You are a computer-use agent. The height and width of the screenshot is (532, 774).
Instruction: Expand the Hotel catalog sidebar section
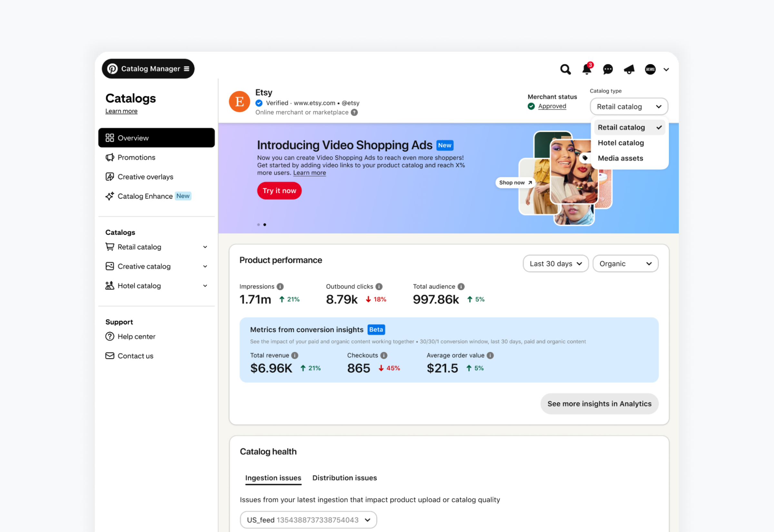205,286
